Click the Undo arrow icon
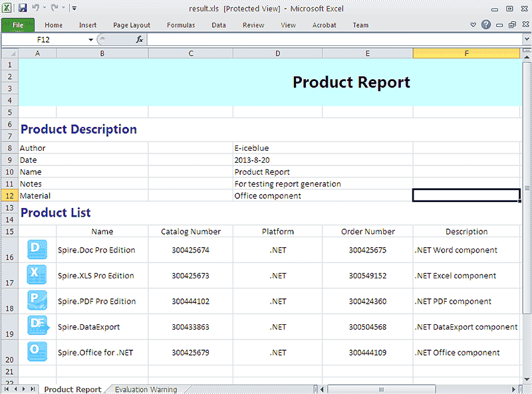Image resolution: width=532 pixels, height=394 pixels. point(35,8)
